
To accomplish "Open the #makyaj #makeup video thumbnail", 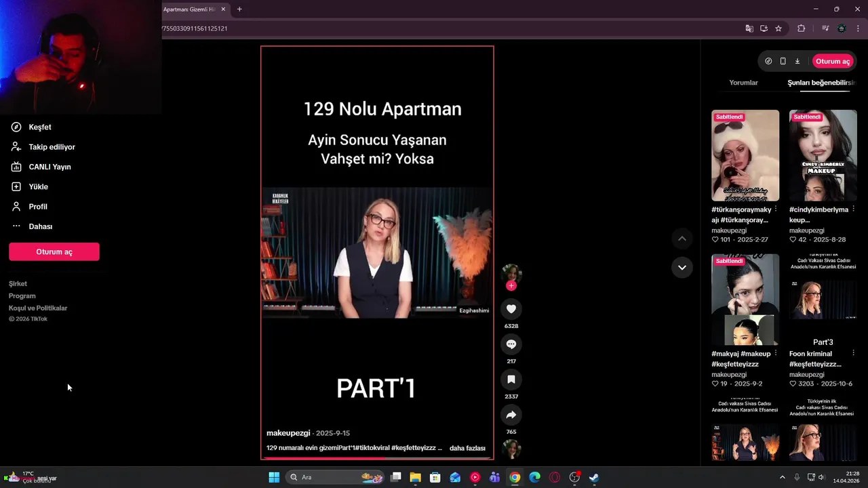I will click(745, 300).
